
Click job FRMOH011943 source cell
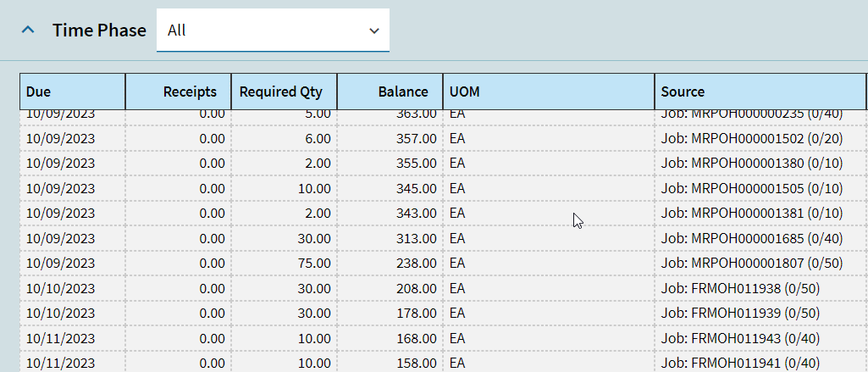click(x=741, y=338)
